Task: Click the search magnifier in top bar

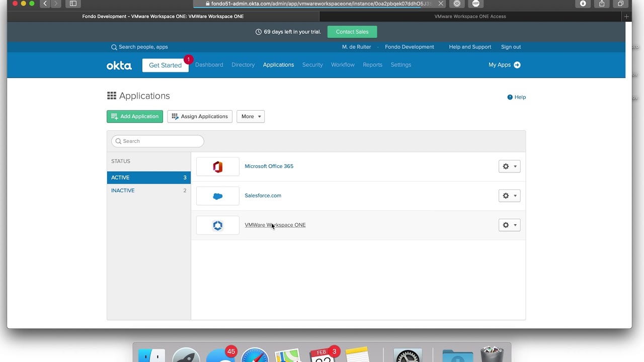Action: (x=114, y=47)
